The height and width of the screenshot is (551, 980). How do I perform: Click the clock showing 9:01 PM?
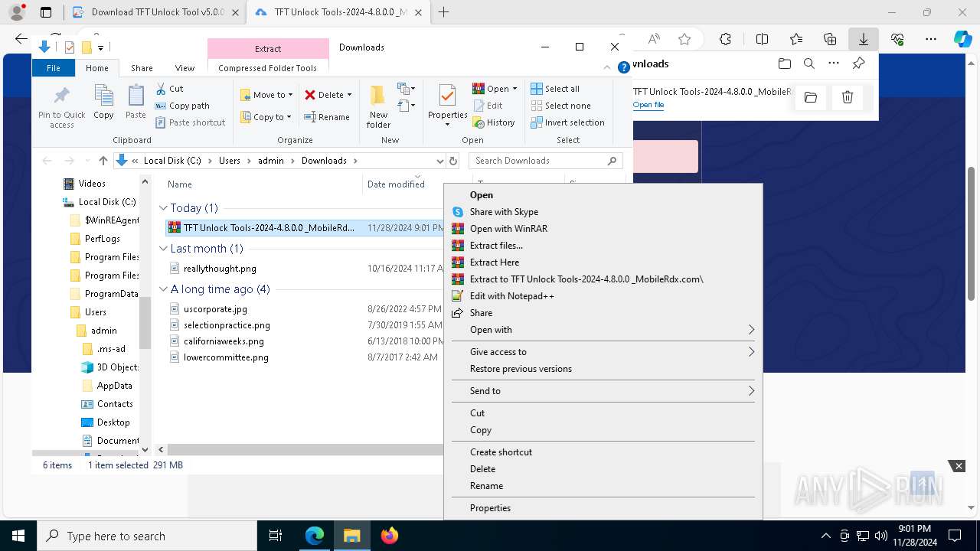coord(914,529)
